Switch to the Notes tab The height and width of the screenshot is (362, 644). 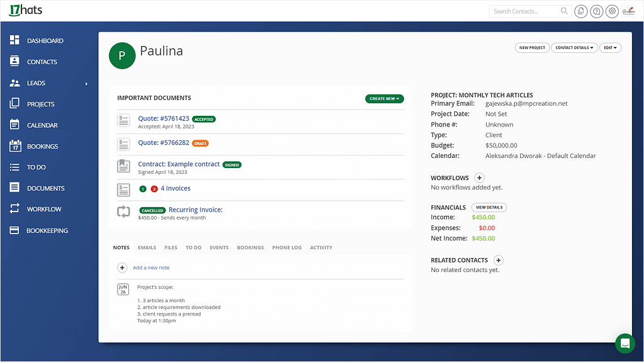coord(121,247)
